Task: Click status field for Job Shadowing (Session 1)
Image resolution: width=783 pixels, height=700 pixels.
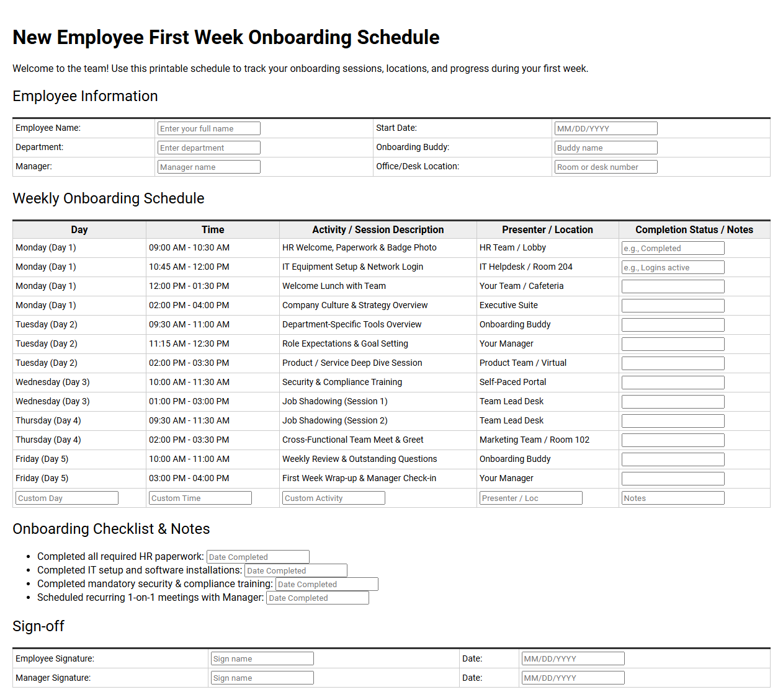Action: (673, 402)
